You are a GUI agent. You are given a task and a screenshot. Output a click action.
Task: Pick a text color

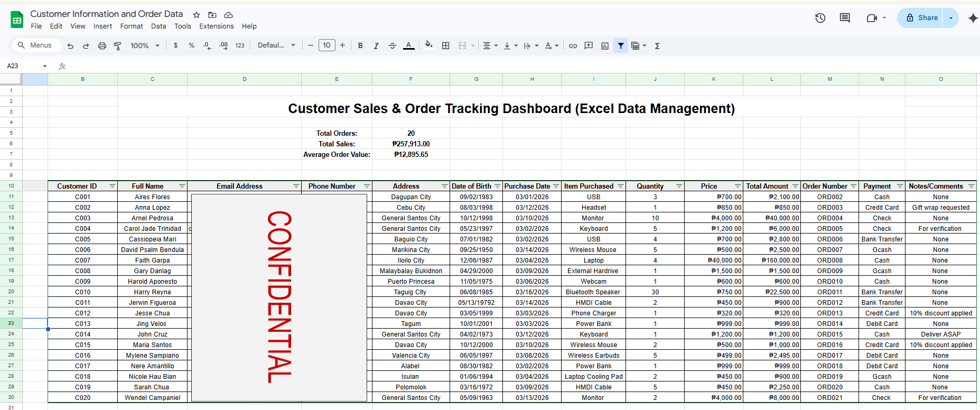pyautogui.click(x=408, y=46)
